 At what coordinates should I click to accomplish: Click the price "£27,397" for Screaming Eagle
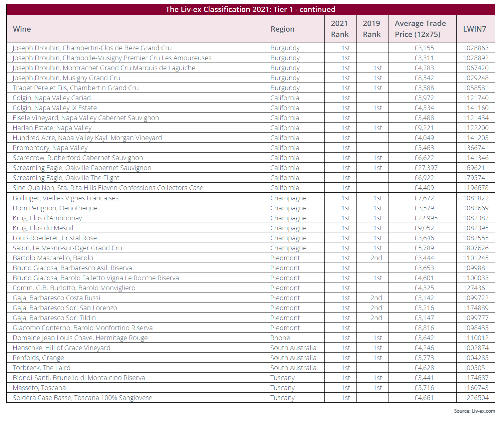click(426, 168)
